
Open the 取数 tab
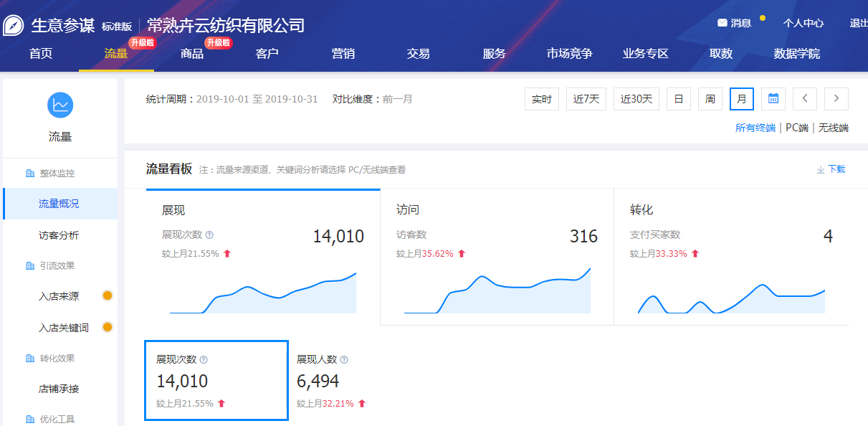(721, 54)
